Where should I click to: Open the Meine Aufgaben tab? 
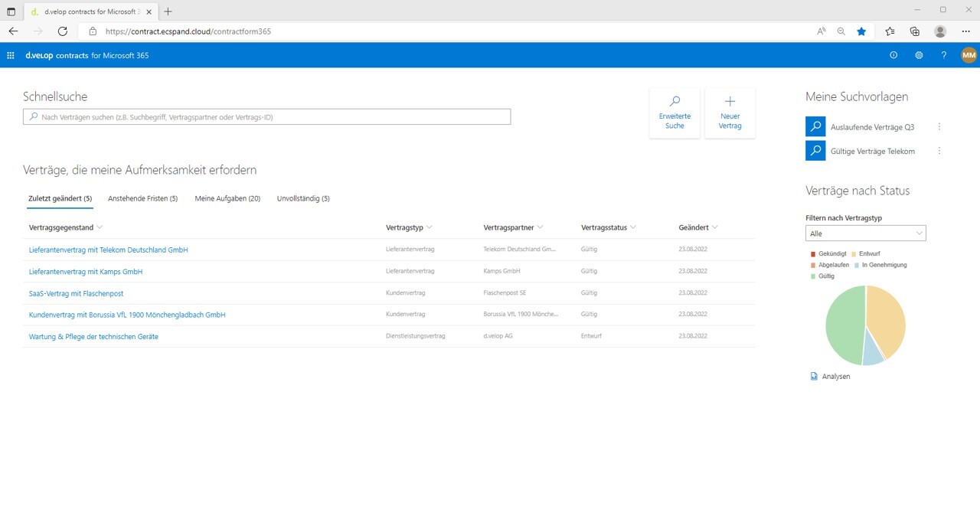[x=226, y=198]
